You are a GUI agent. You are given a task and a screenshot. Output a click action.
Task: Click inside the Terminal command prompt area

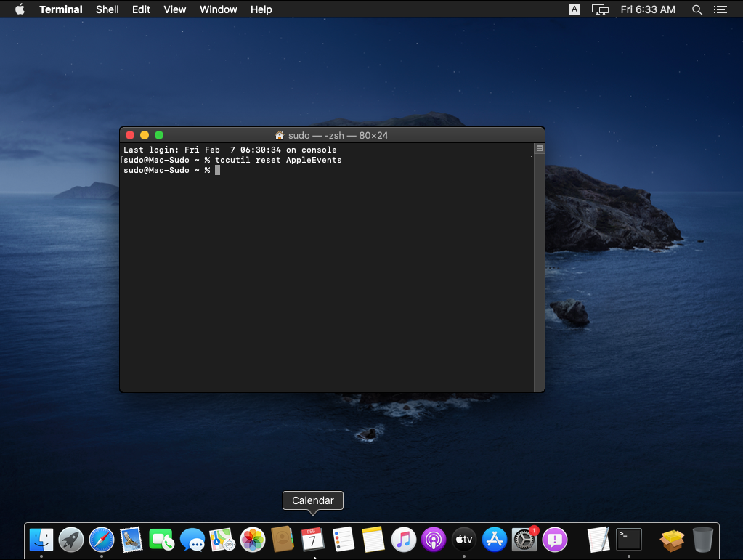pos(327,276)
